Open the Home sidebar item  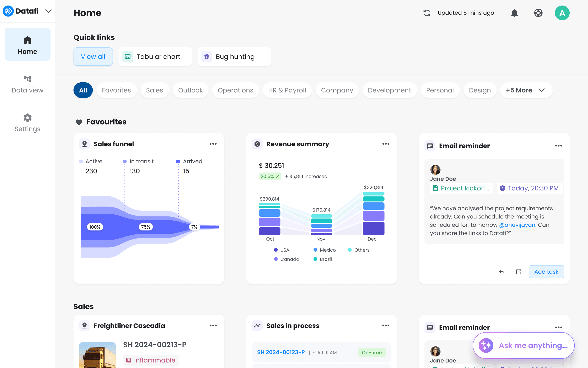(28, 44)
